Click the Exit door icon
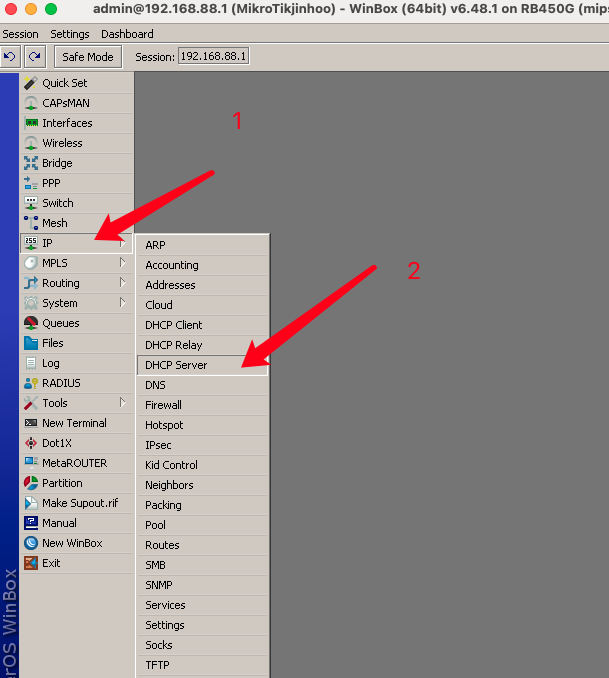Screen dimensions: 609x678 coord(31,563)
